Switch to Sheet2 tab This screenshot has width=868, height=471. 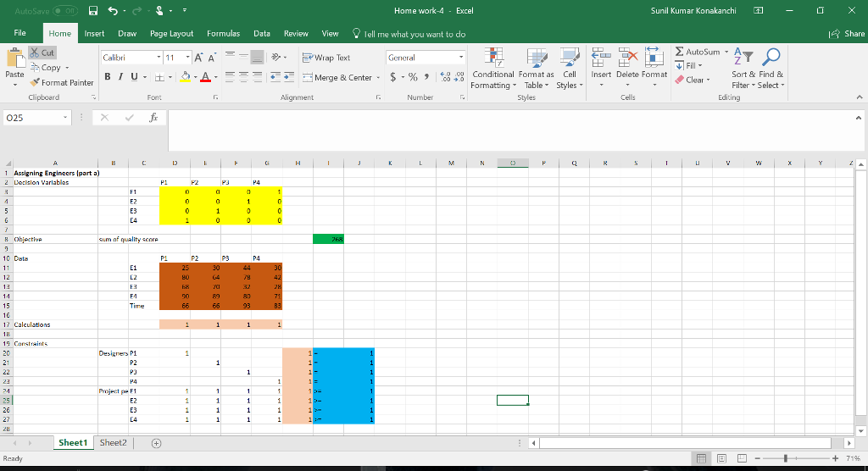coord(113,443)
